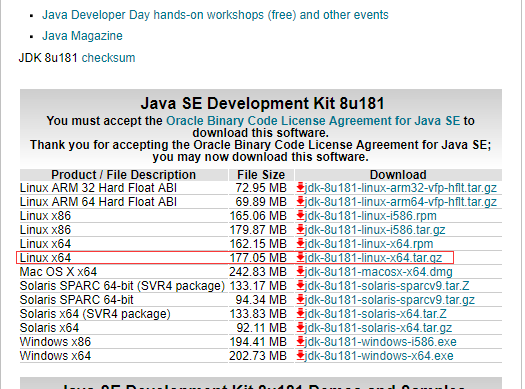
Task: Click the Download column header
Action: point(398,175)
